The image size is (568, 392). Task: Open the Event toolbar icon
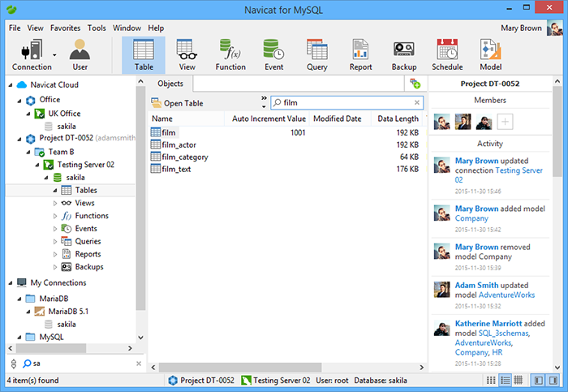coord(274,55)
